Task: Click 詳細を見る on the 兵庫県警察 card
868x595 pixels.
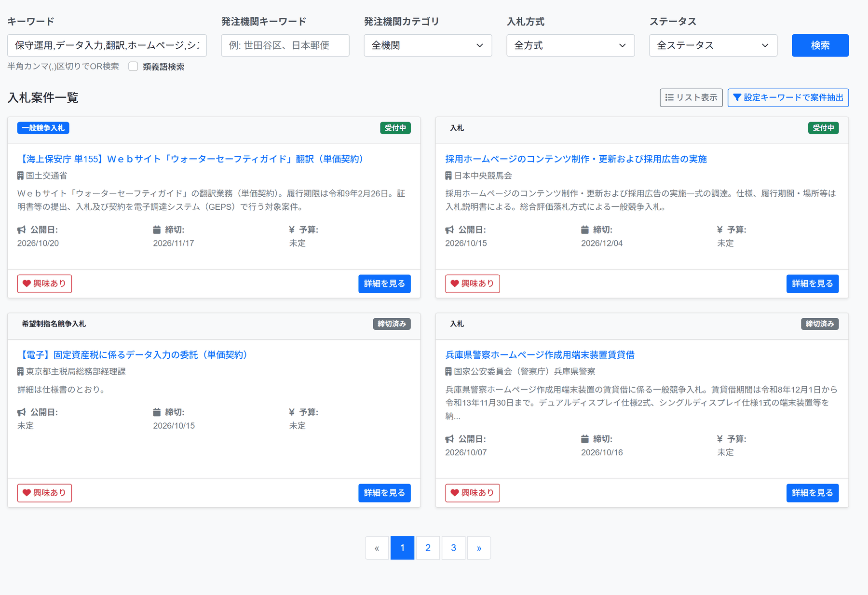Action: point(813,493)
